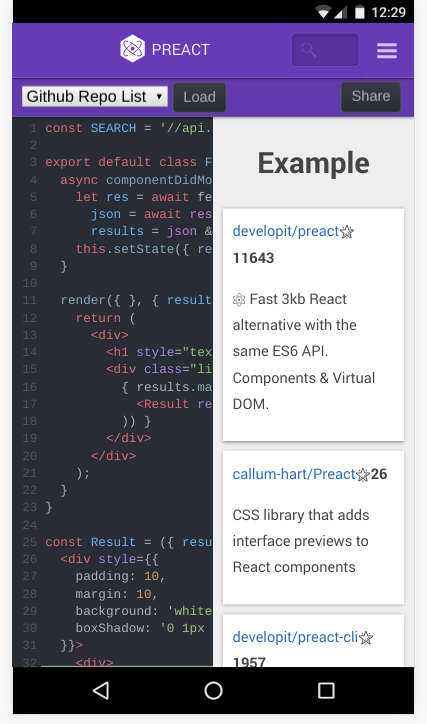The width and height of the screenshot is (427, 724).
Task: Click code line 11 render
Action: (136, 300)
